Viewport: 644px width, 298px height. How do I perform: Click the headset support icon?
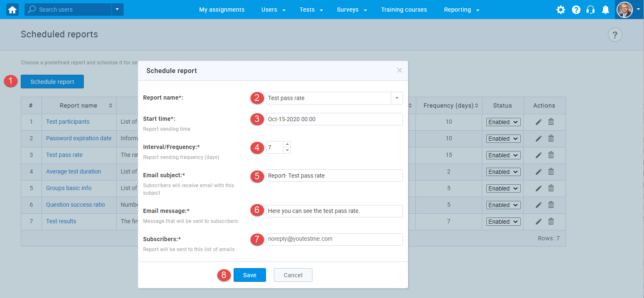[x=590, y=10]
